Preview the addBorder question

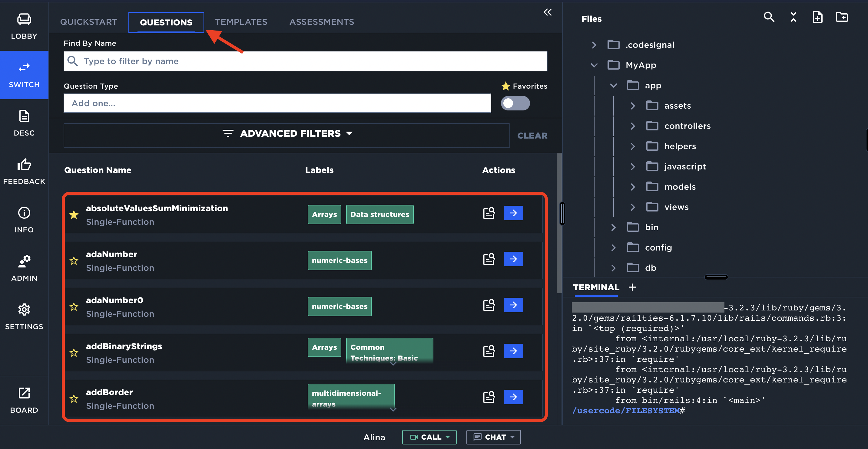click(489, 397)
